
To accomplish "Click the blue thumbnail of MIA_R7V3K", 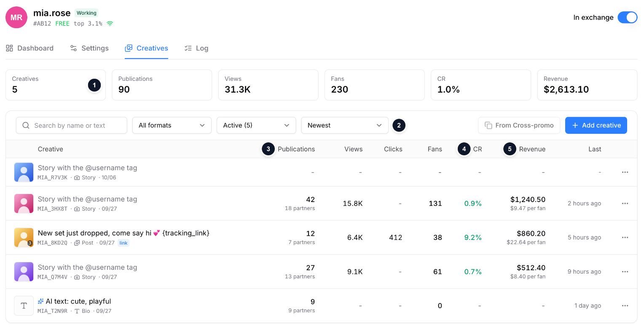I will click(24, 172).
